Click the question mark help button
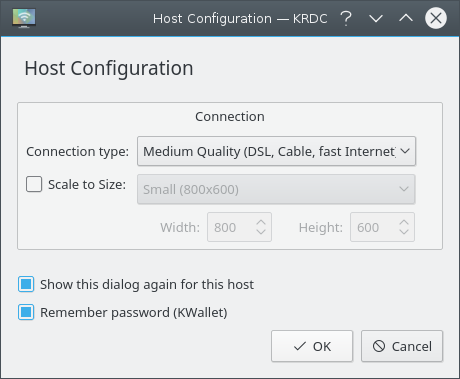460x379 pixels. coord(346,18)
